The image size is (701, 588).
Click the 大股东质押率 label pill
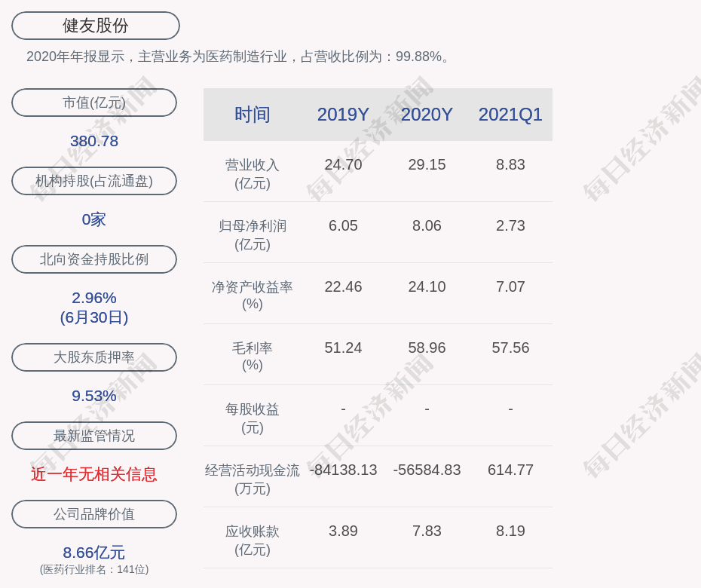[94, 357]
